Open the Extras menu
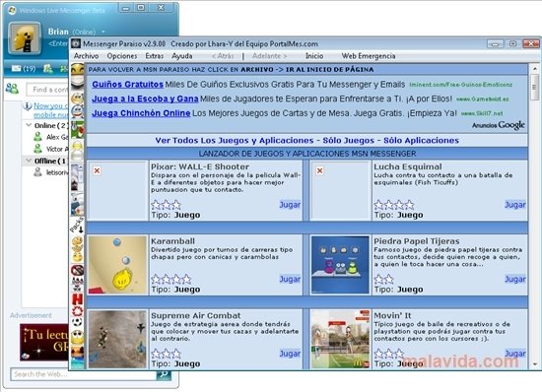Viewport: 542px width, 392px height. coord(154,56)
